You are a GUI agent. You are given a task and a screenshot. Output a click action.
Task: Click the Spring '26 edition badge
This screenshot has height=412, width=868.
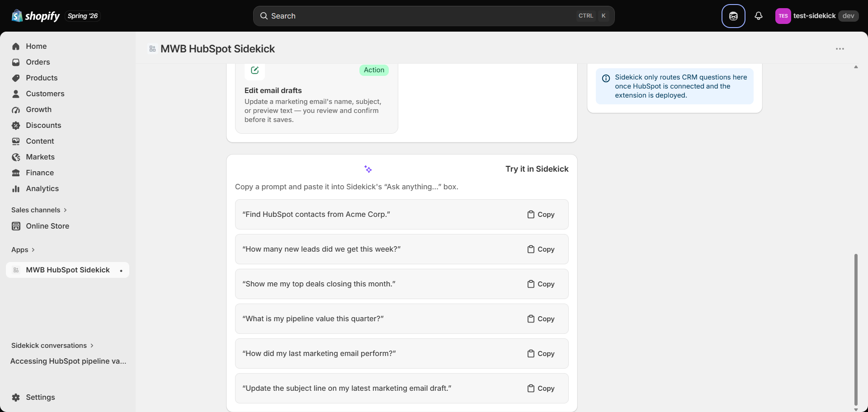(x=83, y=16)
